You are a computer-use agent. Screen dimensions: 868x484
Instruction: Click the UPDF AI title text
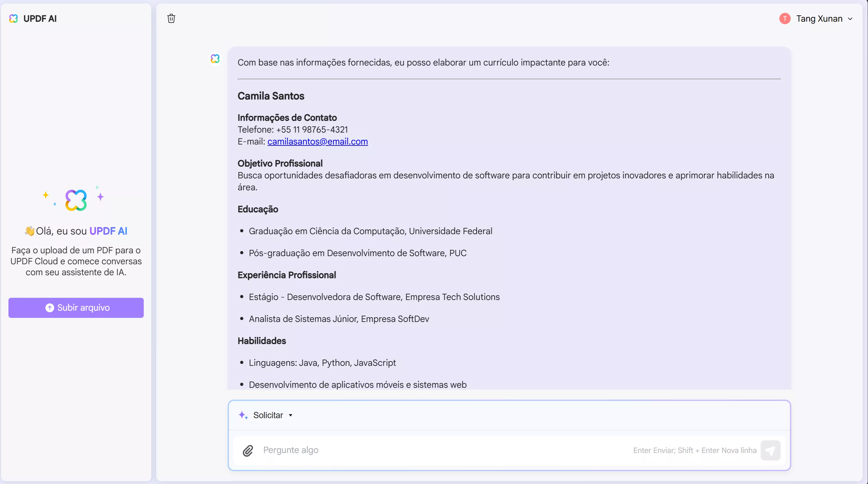click(40, 18)
